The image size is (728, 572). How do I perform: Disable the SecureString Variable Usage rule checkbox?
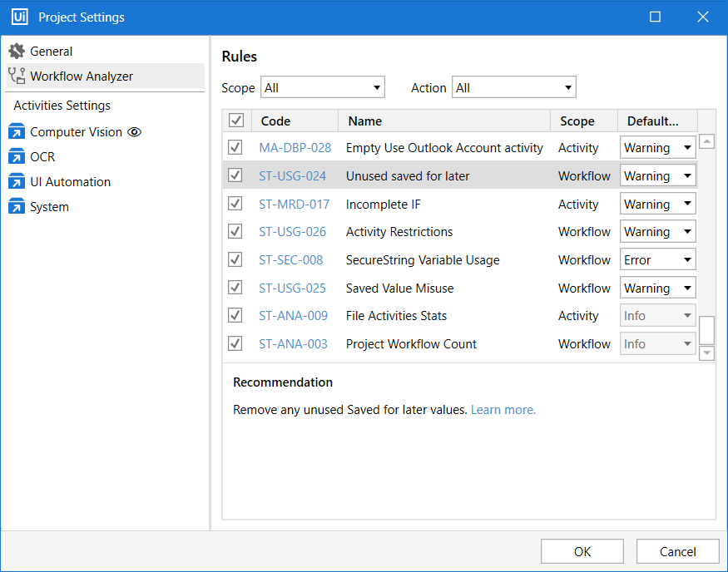coord(235,259)
